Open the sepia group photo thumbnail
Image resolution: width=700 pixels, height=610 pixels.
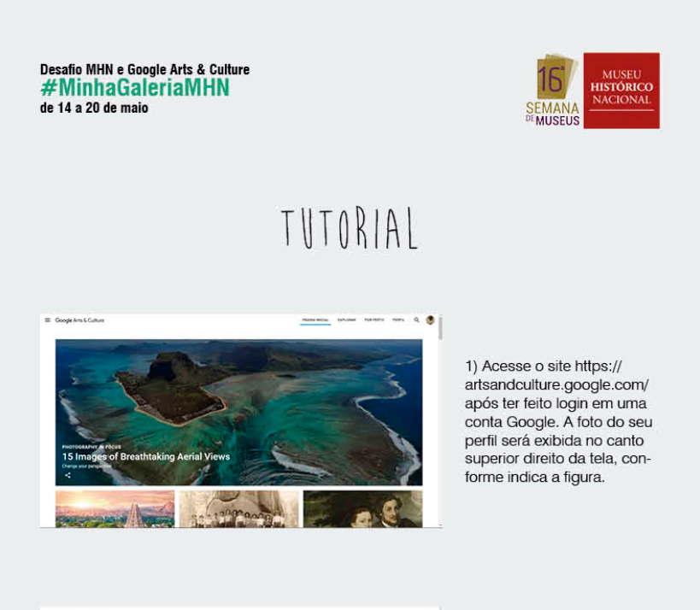pyautogui.click(x=238, y=508)
